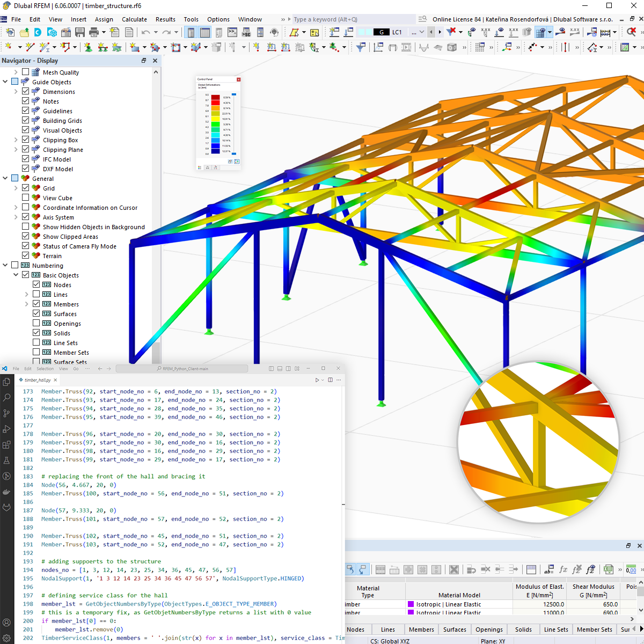Collapse the Guide Objects tree node
The image size is (644, 644).
tap(5, 82)
